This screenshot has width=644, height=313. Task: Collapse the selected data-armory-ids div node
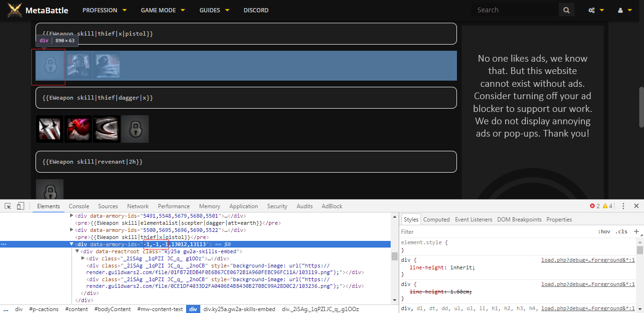point(72,244)
